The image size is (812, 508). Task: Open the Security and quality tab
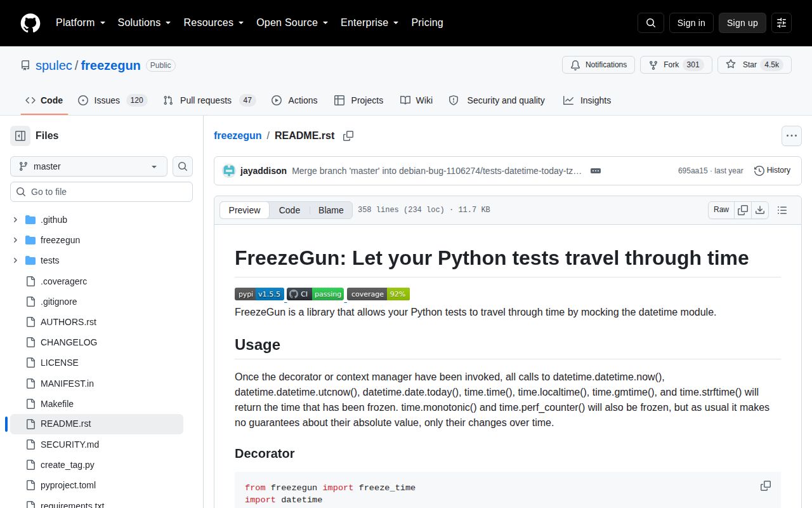(497, 100)
